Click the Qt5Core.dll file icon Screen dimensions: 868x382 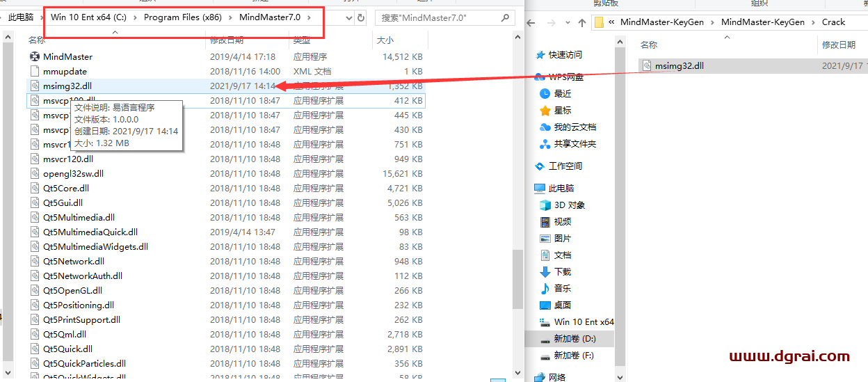point(34,188)
